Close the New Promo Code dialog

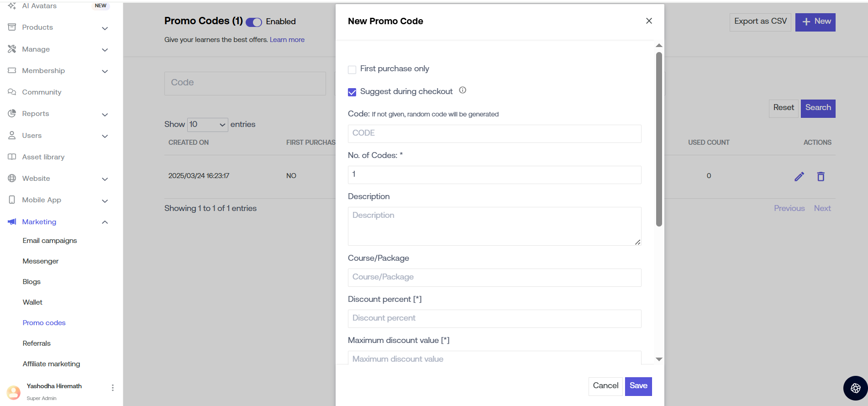(x=649, y=21)
